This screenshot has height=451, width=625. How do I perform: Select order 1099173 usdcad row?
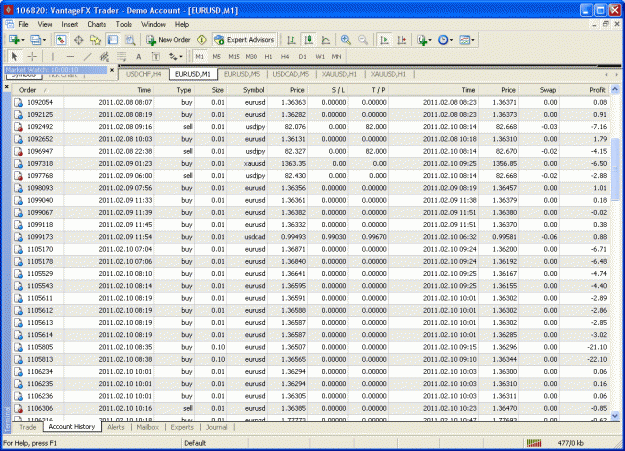coord(311,237)
